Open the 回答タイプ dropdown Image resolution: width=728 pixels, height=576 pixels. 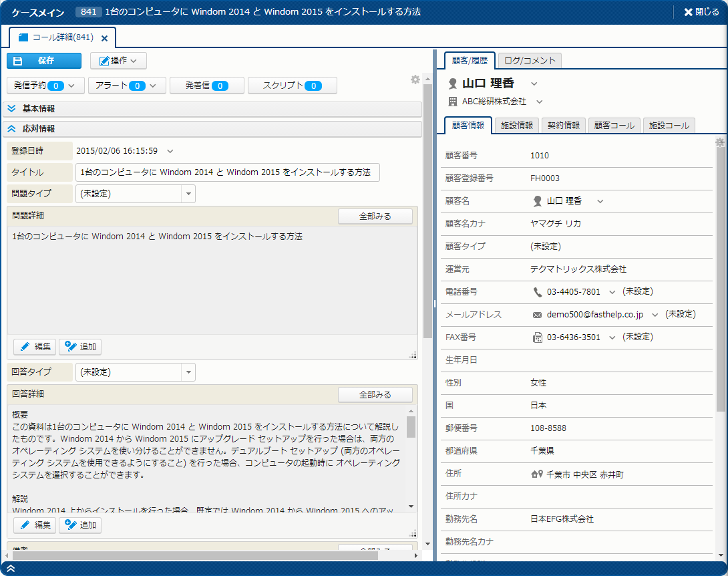click(188, 372)
